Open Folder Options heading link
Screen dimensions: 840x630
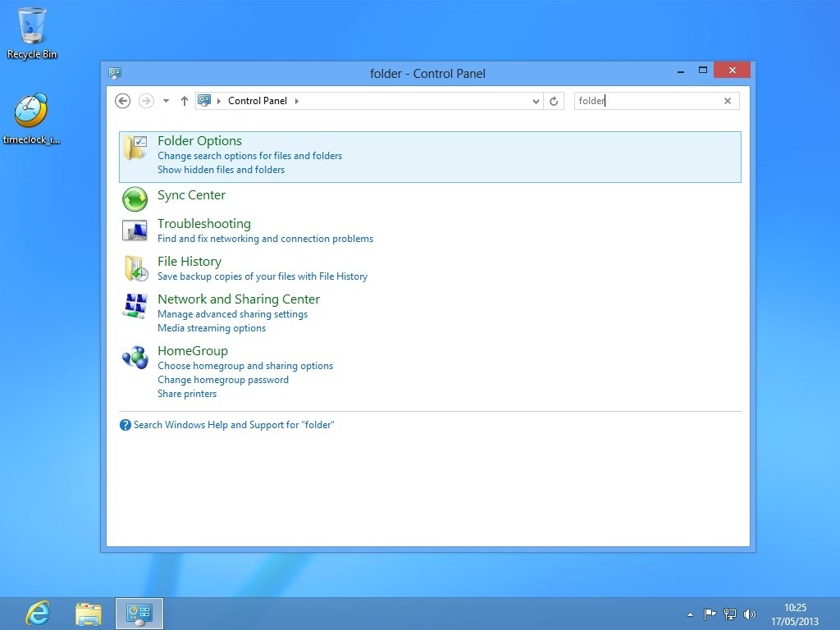tap(200, 141)
